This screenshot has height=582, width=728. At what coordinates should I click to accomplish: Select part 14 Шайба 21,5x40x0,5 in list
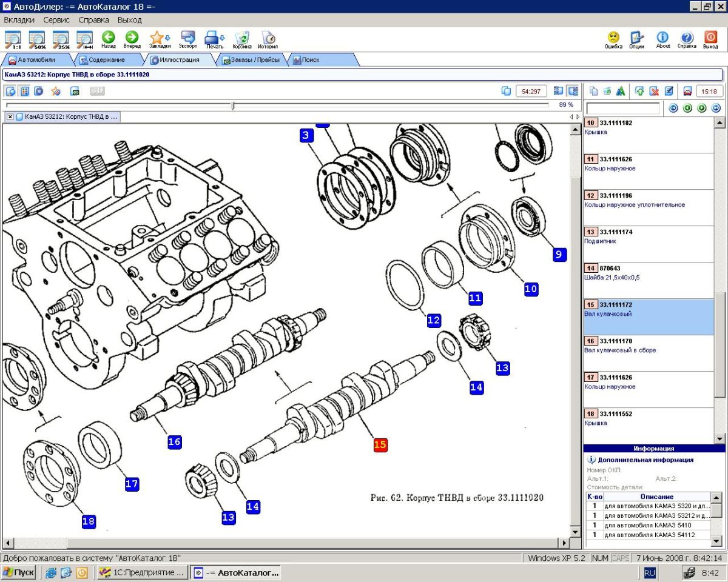(x=649, y=281)
